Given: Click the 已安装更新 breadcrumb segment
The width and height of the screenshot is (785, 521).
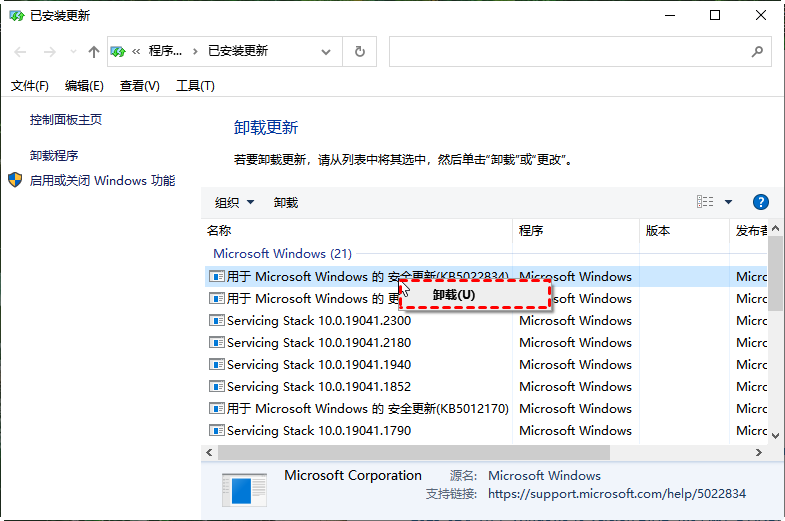Looking at the screenshot, I should [x=238, y=51].
